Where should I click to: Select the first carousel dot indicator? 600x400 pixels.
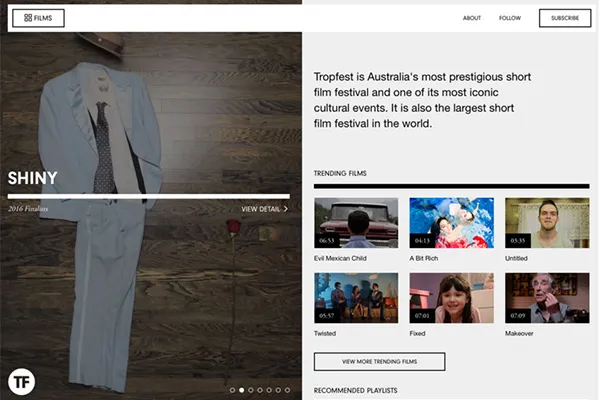click(232, 390)
